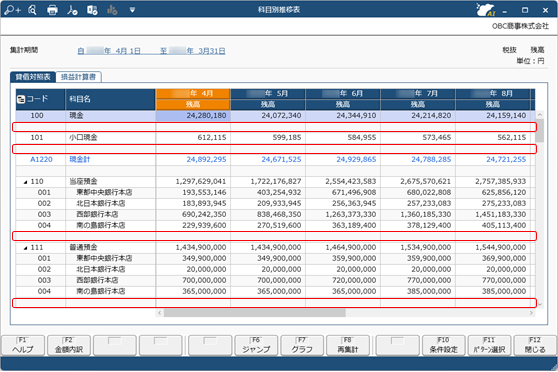This screenshot has width=558, height=372.
Task: Maximize the 科目別推移表 window
Action: [x=525, y=10]
